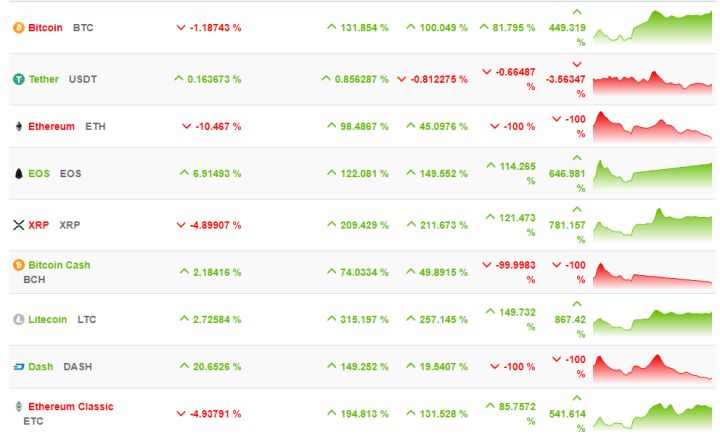The width and height of the screenshot is (720, 437).
Task: Open the Ethereum Classic name link
Action: click(x=70, y=407)
